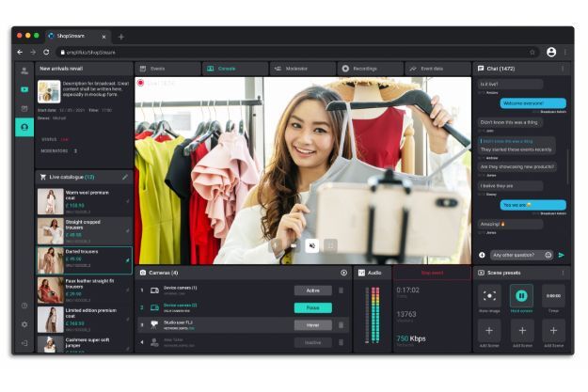Click the chat message input field
The image size is (588, 392).
(516, 255)
